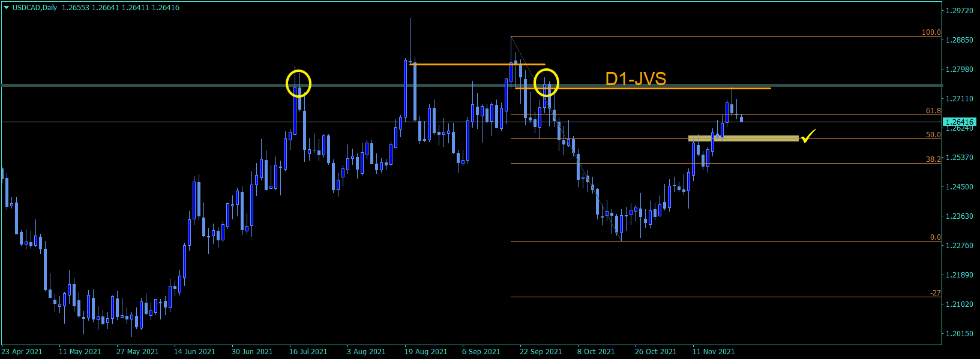Click the 1.27110 price axis label
The width and height of the screenshot is (980, 359).
click(959, 99)
